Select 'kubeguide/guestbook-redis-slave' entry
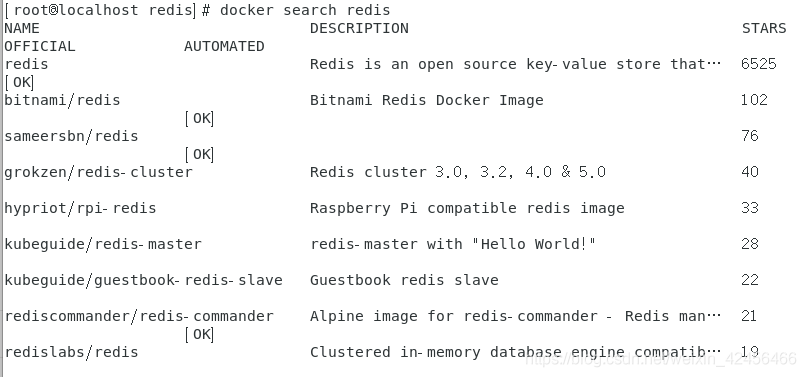The height and width of the screenshot is (377, 806). [x=143, y=280]
